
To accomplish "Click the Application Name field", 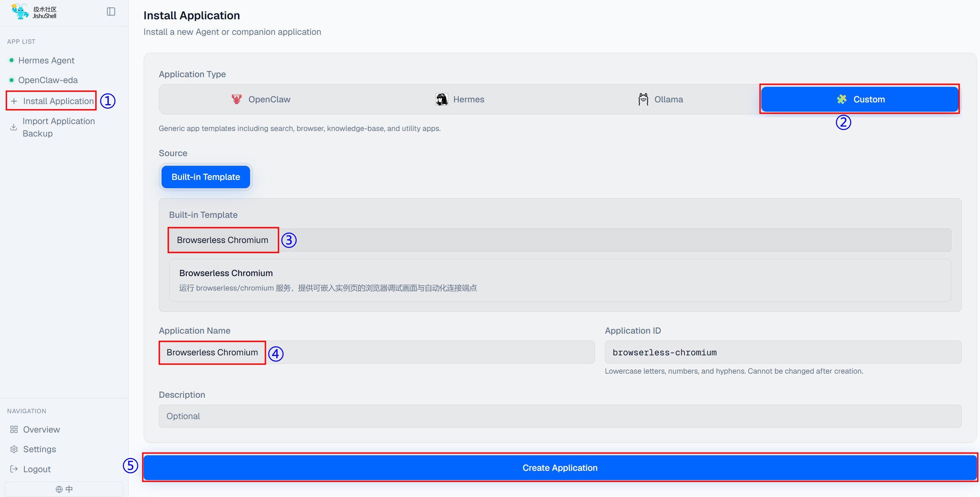I will pyautogui.click(x=376, y=352).
